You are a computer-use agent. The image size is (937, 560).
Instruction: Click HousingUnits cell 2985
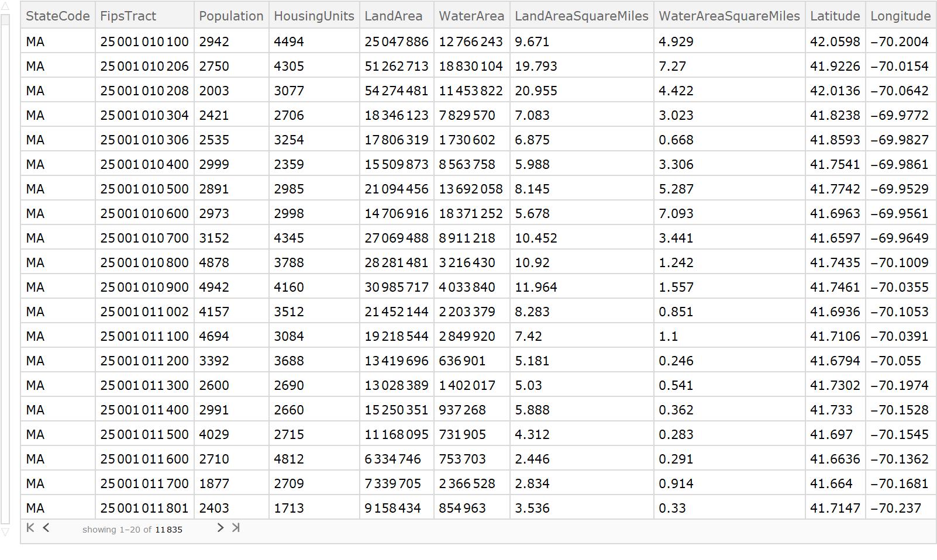[x=314, y=189]
